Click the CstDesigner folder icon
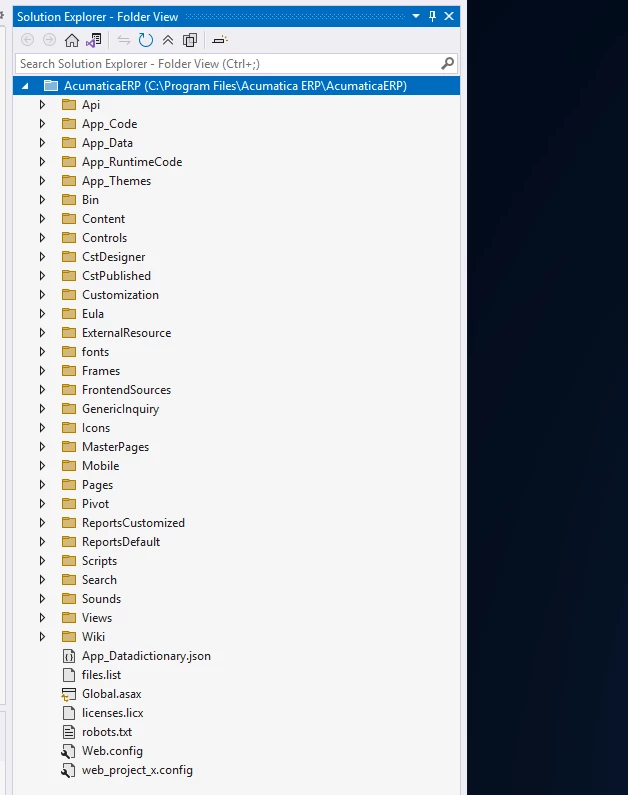This screenshot has height=795, width=628. pyautogui.click(x=69, y=257)
